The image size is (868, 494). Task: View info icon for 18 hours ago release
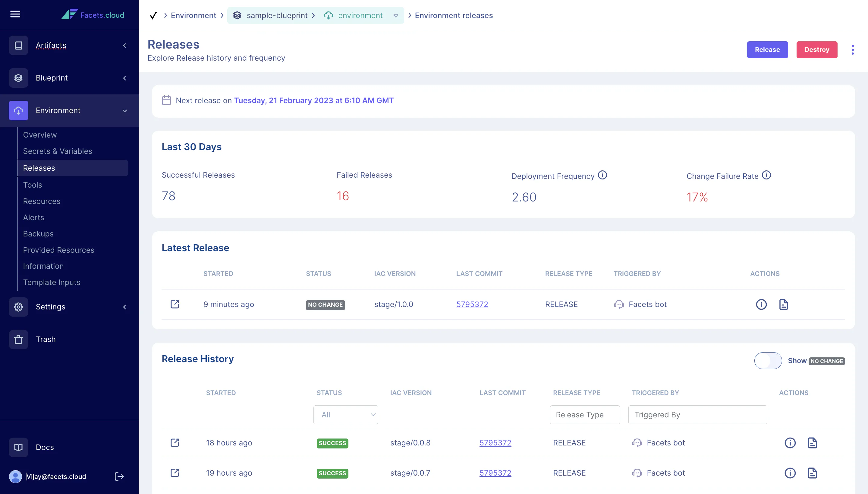pos(790,443)
